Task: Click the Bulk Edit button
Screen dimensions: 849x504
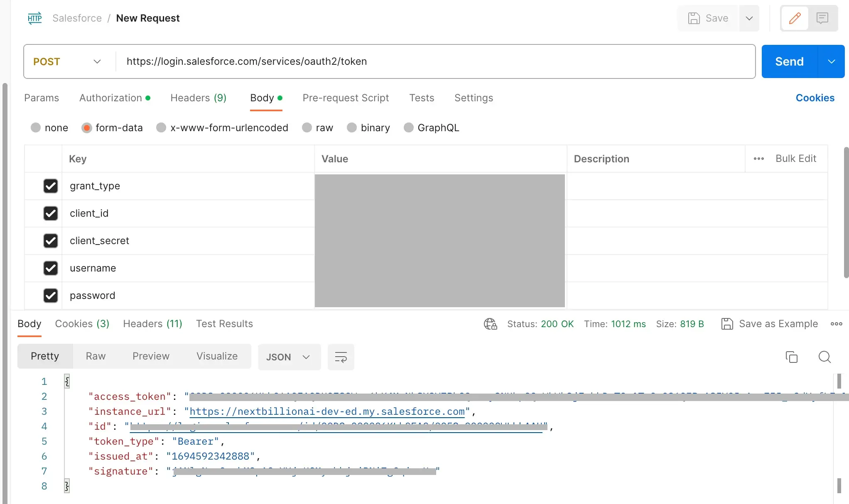Action: [x=795, y=159]
